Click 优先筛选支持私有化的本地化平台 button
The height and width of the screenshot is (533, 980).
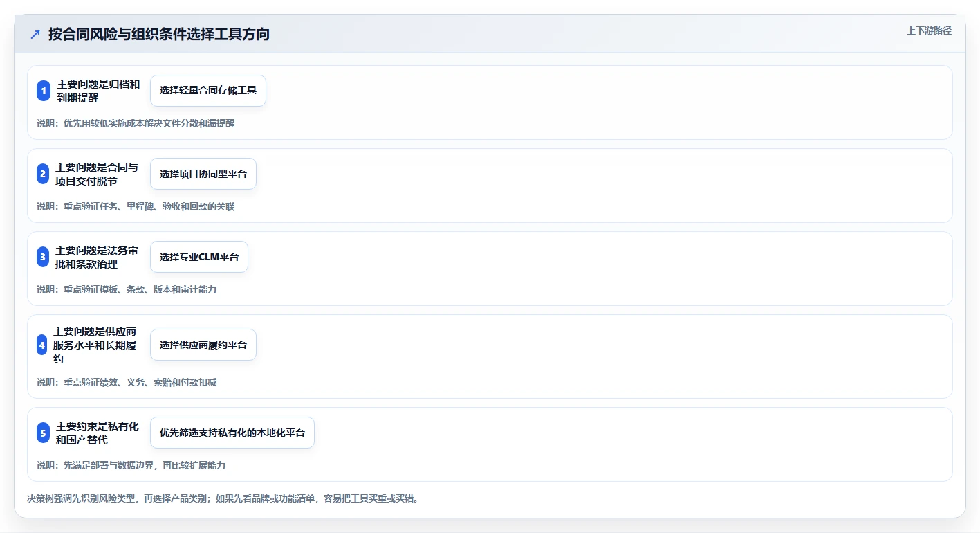[232, 433]
